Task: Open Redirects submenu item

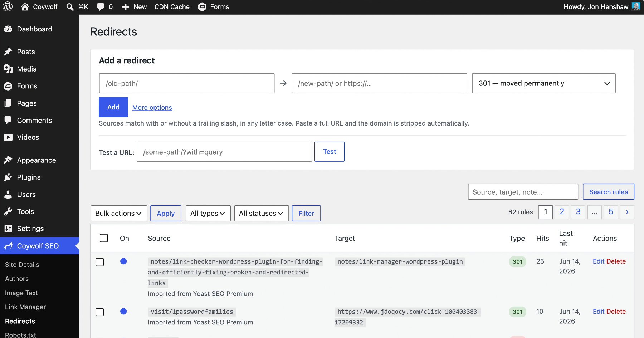Action: 20,321
